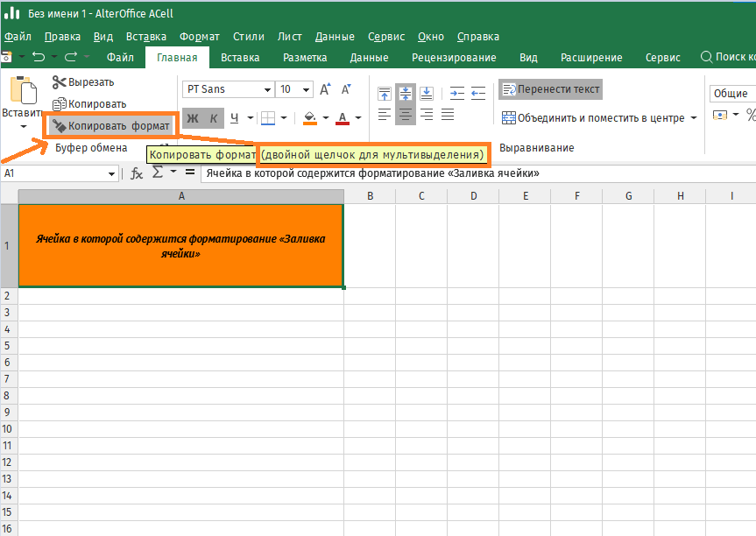Open the borders dropdown arrow

pyautogui.click(x=284, y=117)
